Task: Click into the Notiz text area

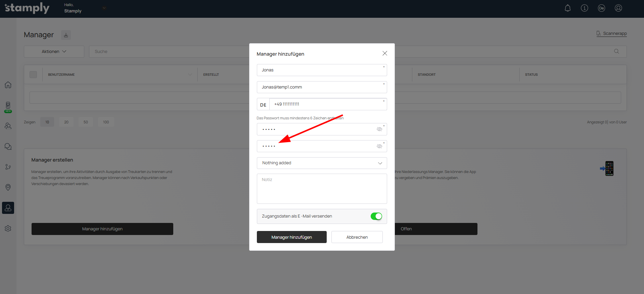Action: [322, 189]
